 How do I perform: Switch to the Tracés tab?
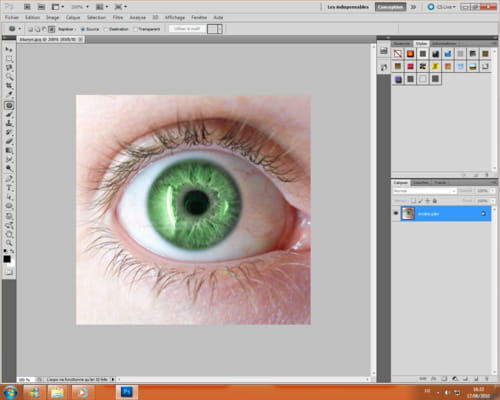[440, 183]
